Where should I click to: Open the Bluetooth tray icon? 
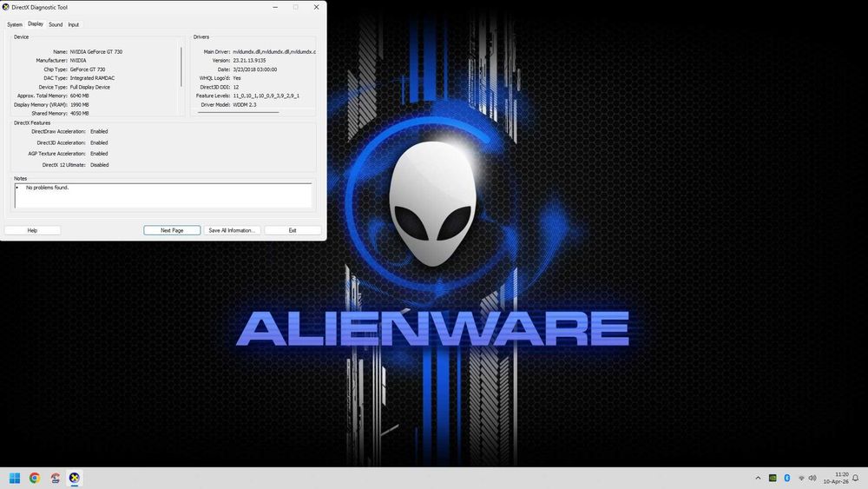(787, 478)
